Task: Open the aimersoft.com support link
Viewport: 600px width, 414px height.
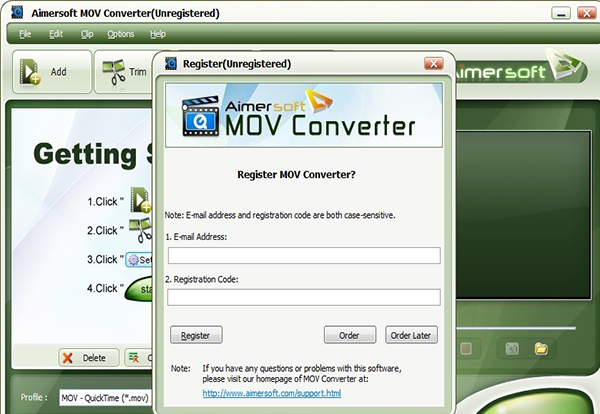Action: (x=272, y=393)
